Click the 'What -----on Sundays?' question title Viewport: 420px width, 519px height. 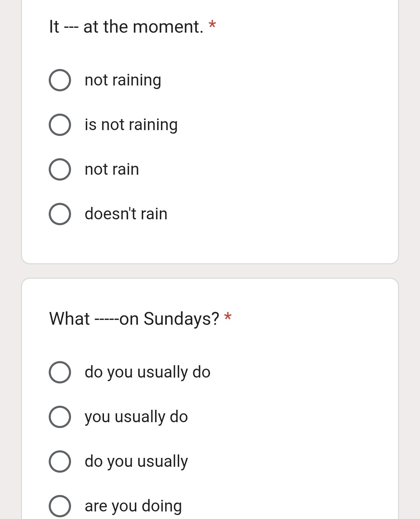[x=134, y=319]
